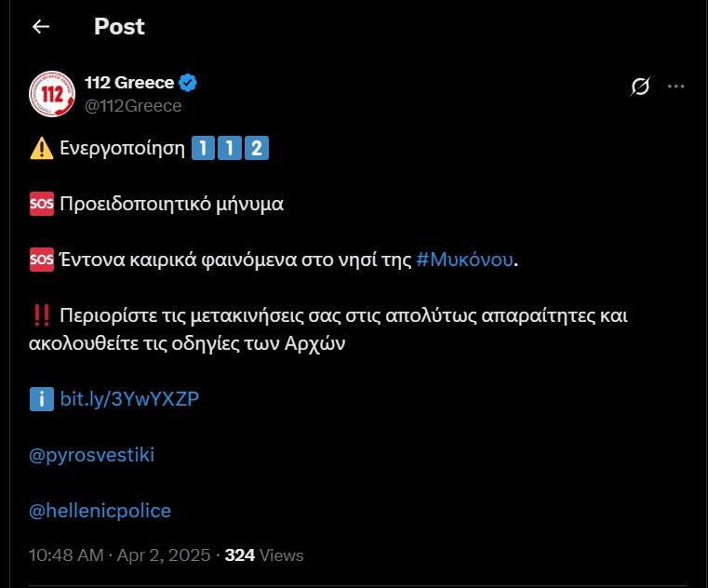Open the three-dot more options menu

click(x=676, y=87)
